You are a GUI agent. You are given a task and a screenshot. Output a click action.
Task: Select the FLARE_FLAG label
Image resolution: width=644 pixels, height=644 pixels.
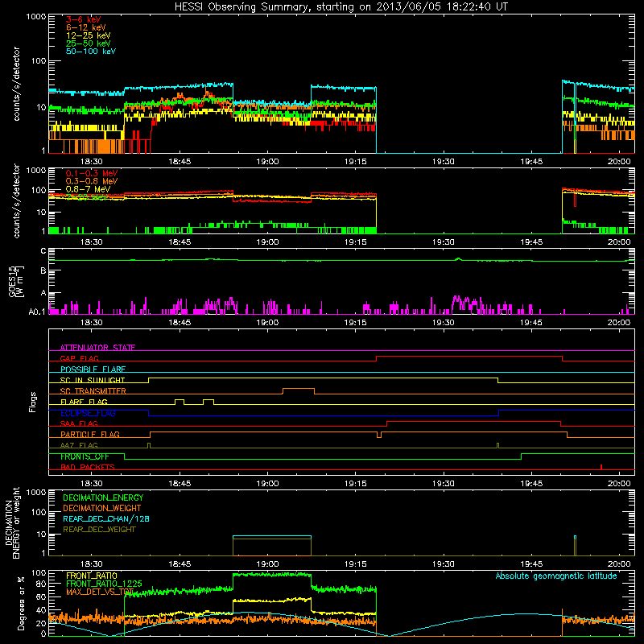(84, 402)
